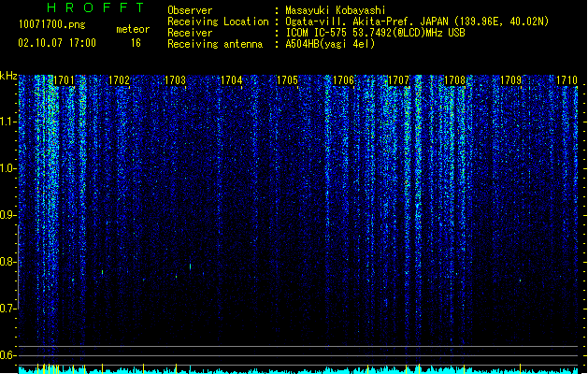This screenshot has height=374, width=588.
Task: Click the 1708 time marker
Action: click(454, 80)
